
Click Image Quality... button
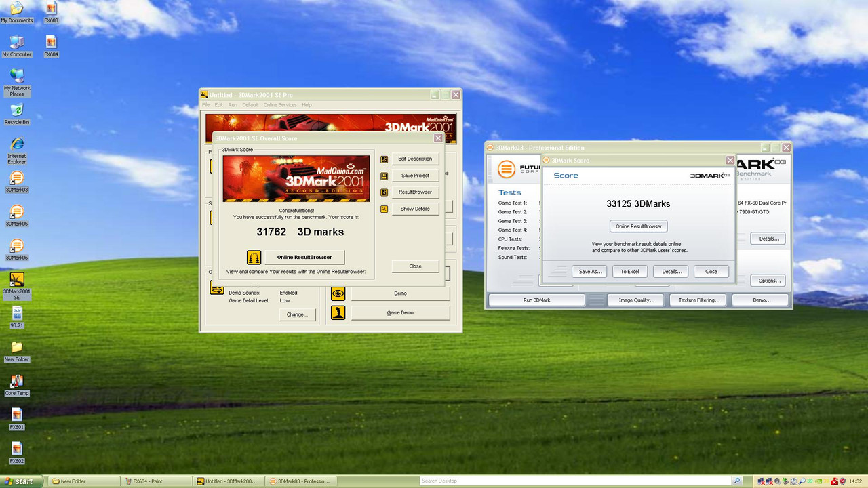[x=636, y=300]
